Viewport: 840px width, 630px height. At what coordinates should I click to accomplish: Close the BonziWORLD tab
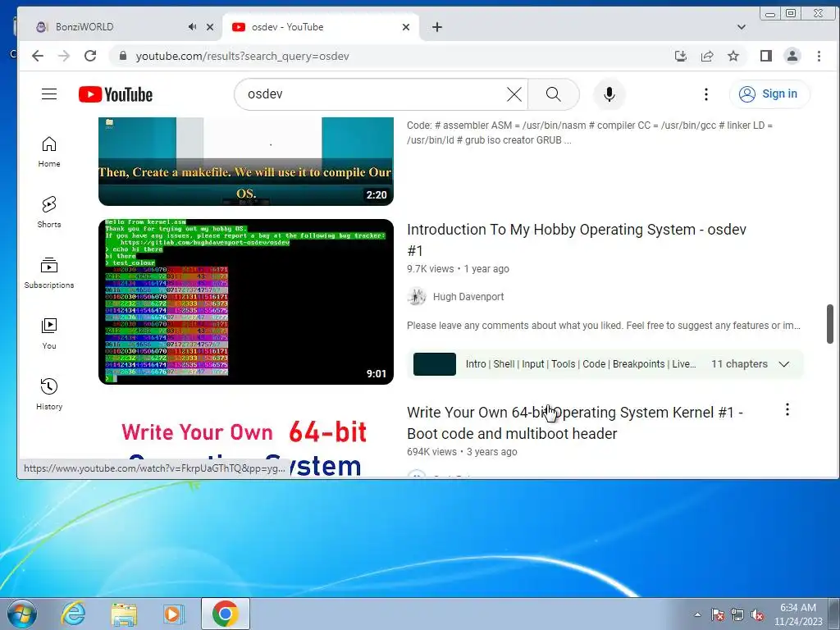[210, 27]
